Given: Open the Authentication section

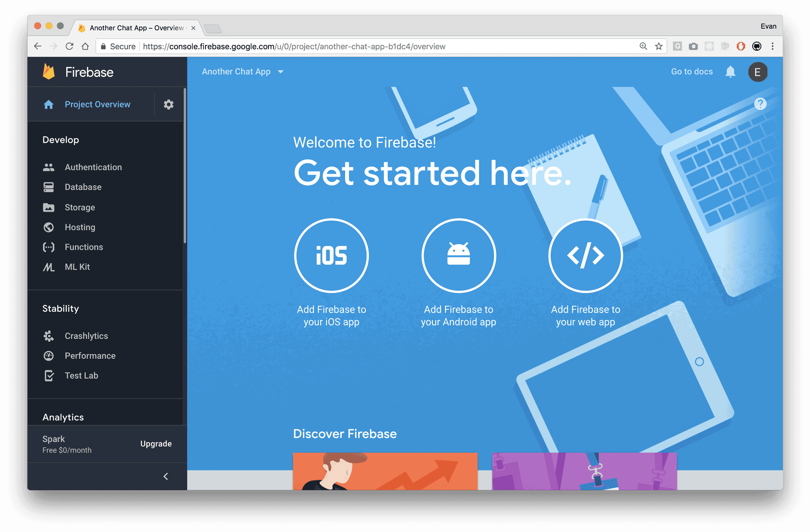Looking at the screenshot, I should [93, 167].
